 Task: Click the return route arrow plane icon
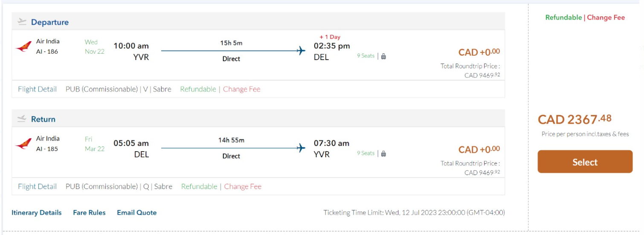click(x=301, y=148)
